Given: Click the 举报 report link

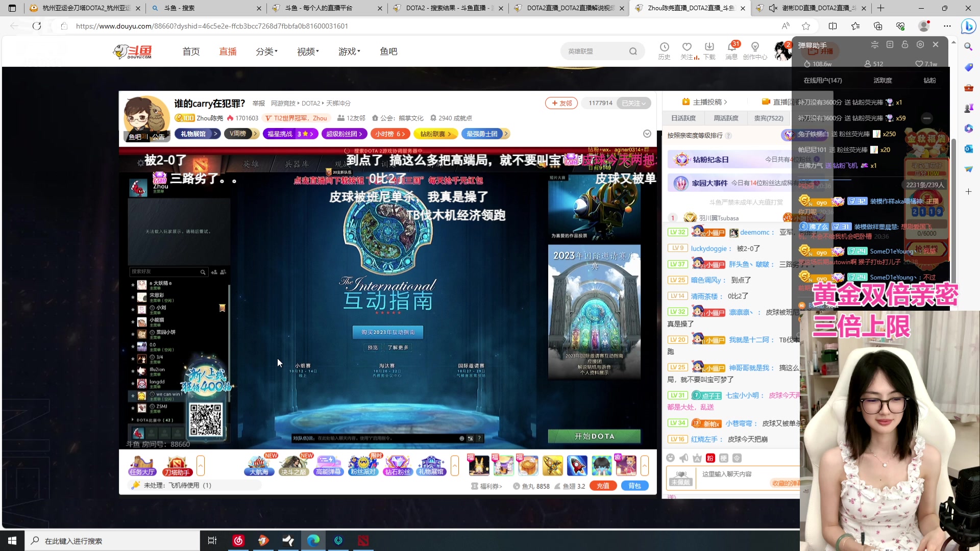Looking at the screenshot, I should coord(259,104).
